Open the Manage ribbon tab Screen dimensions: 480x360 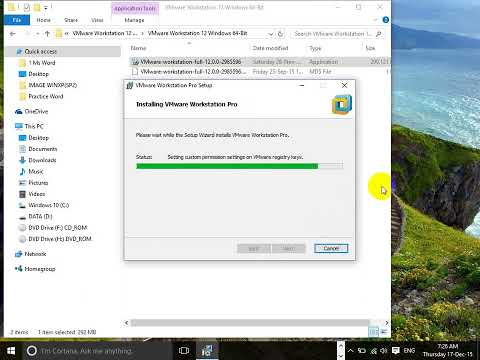(134, 20)
